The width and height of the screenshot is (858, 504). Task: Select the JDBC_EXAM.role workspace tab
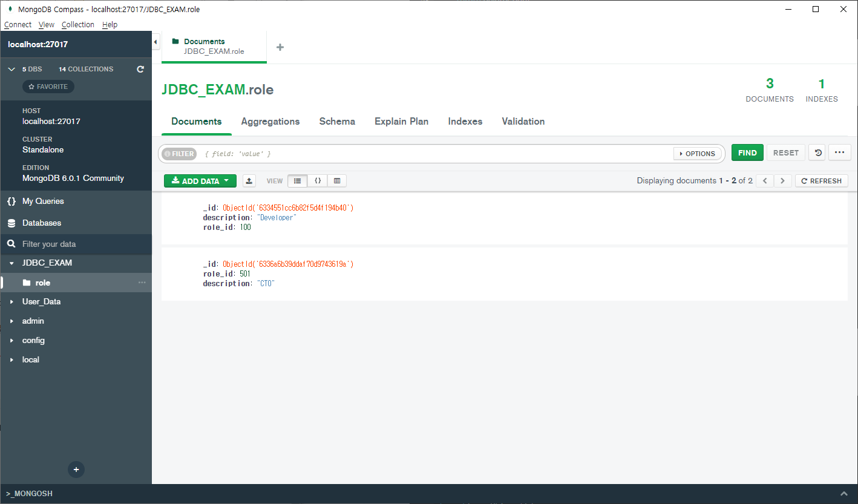[x=214, y=47]
